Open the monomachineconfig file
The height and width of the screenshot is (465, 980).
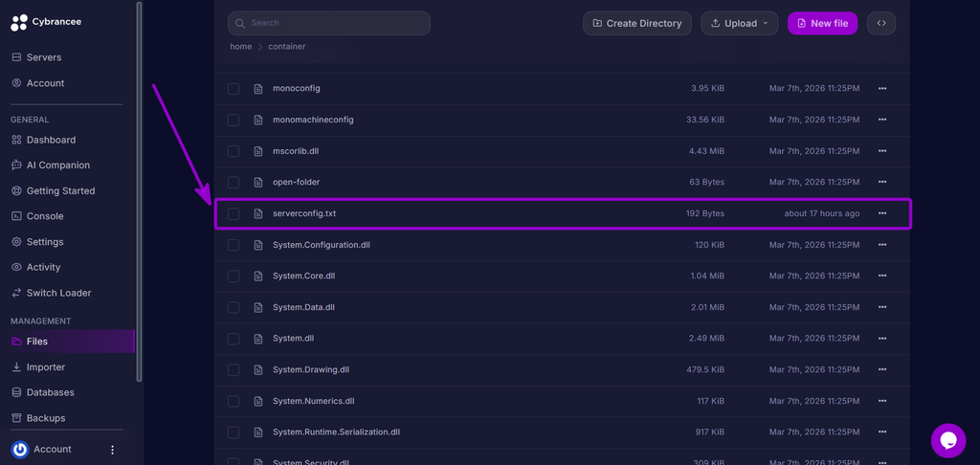pos(313,120)
